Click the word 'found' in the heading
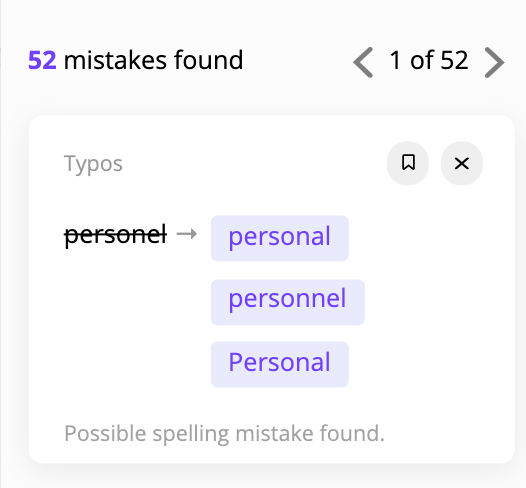Screen dimensions: 526x488 [208, 60]
